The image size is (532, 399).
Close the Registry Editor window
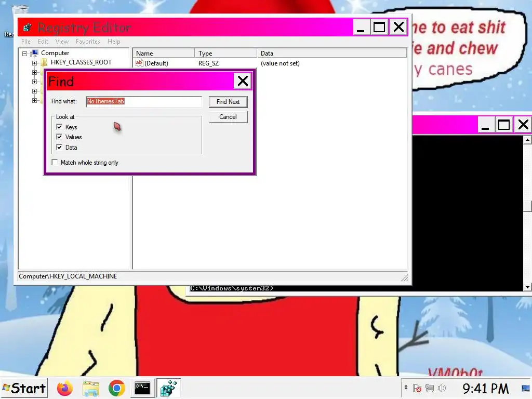398,27
